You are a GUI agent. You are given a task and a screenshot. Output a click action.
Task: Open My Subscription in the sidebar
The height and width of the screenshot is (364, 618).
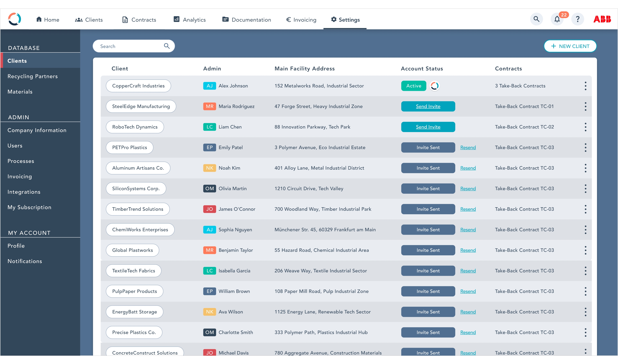click(29, 207)
